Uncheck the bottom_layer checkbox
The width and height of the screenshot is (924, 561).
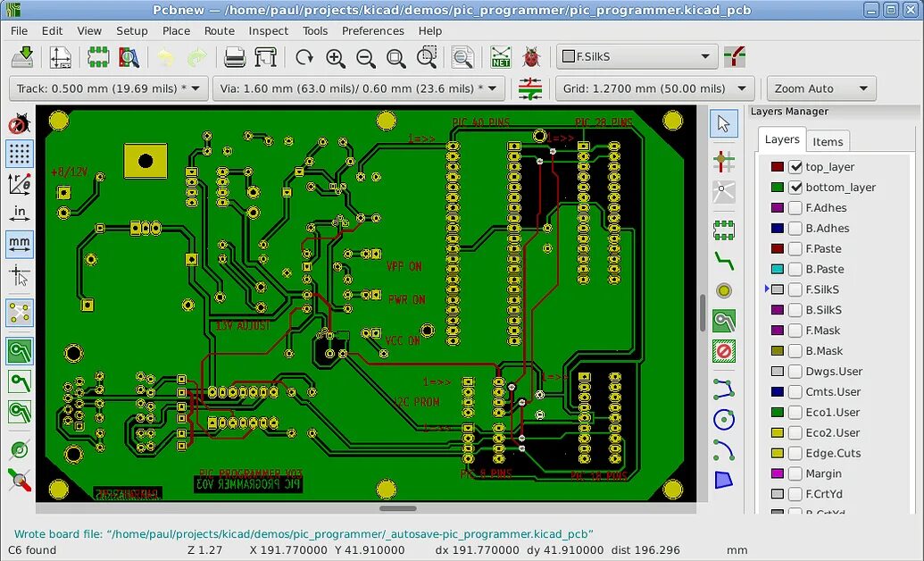point(795,188)
